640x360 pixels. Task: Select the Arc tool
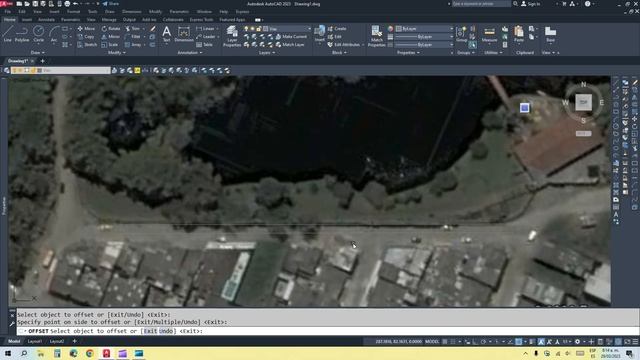(x=54, y=34)
